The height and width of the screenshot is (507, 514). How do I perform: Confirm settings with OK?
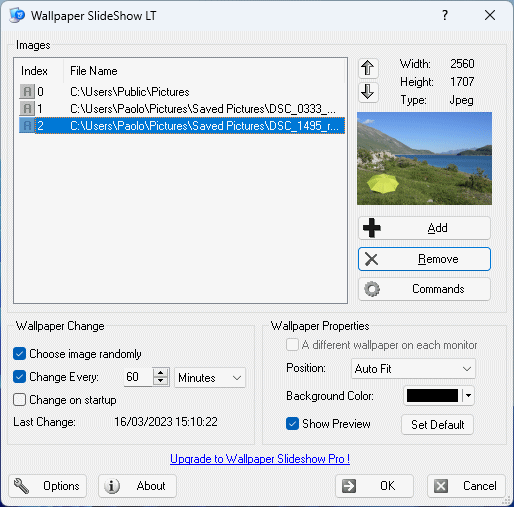374,486
